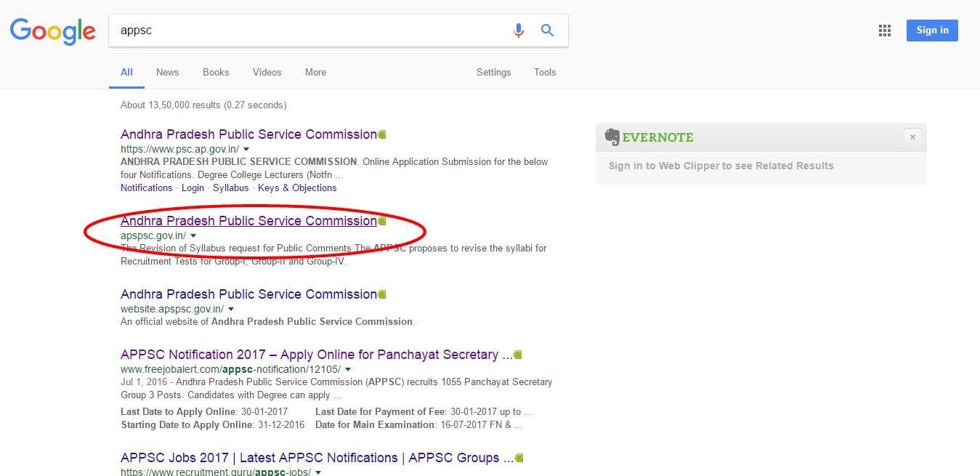This screenshot has height=476, width=980.
Task: Click Evernote clip icon beside APPSC Jobs 2017 title
Action: (x=519, y=458)
